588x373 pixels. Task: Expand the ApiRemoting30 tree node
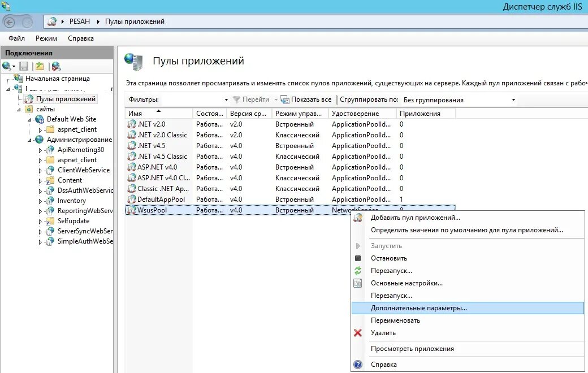click(x=40, y=150)
